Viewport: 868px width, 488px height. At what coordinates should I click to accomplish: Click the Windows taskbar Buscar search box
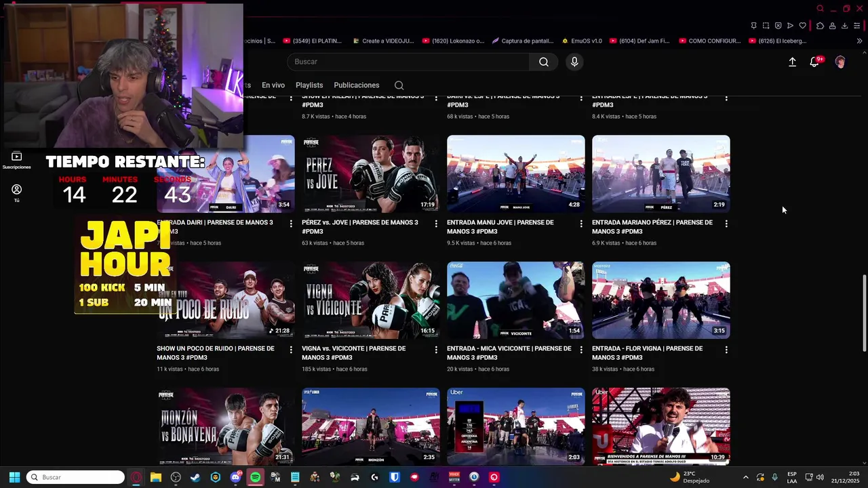75,477
